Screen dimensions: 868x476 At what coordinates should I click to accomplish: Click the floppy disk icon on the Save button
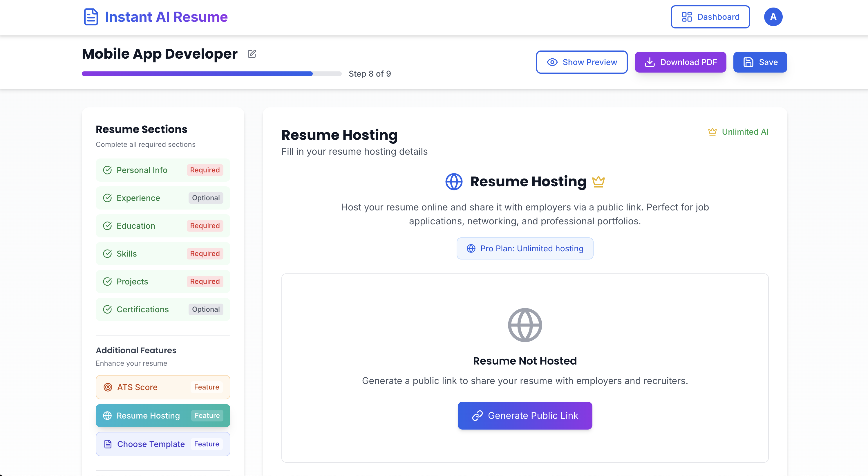[748, 62]
